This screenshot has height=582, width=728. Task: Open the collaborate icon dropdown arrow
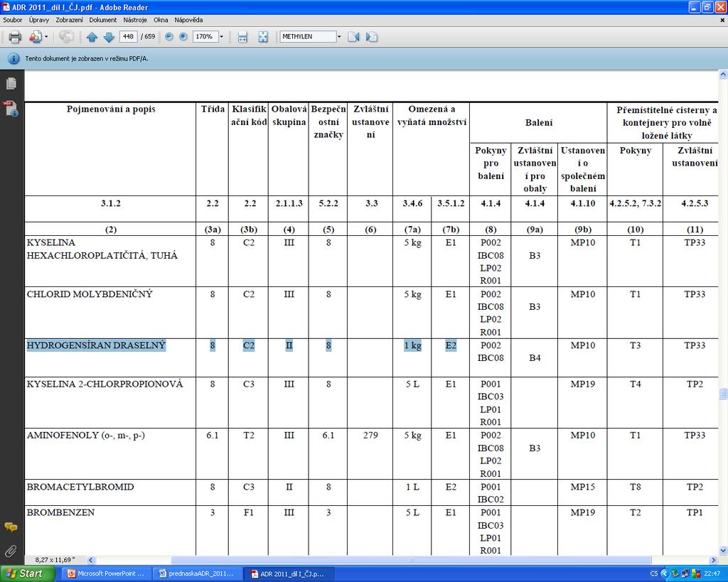pyautogui.click(x=46, y=37)
